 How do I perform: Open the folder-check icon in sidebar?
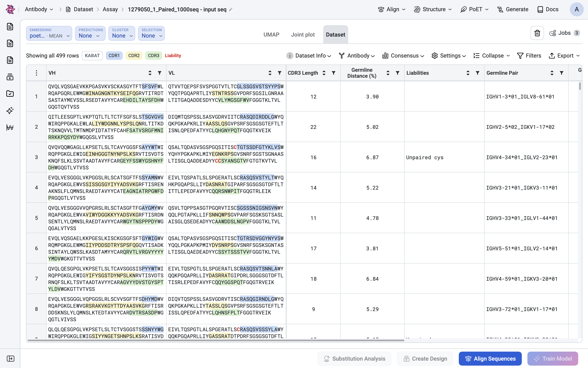(x=10, y=94)
